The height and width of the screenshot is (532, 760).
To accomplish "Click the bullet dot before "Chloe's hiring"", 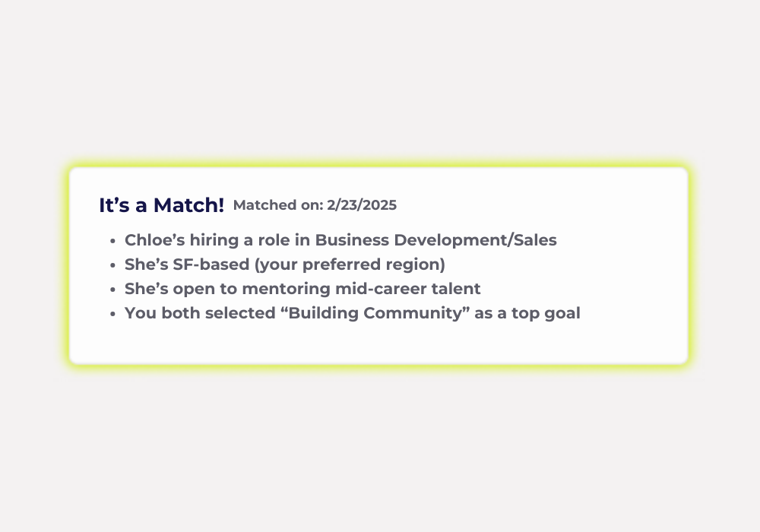I will coord(113,240).
